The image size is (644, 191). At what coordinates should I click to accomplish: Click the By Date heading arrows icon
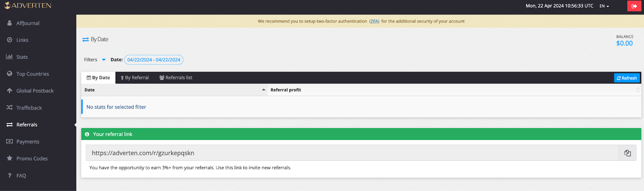tap(85, 39)
